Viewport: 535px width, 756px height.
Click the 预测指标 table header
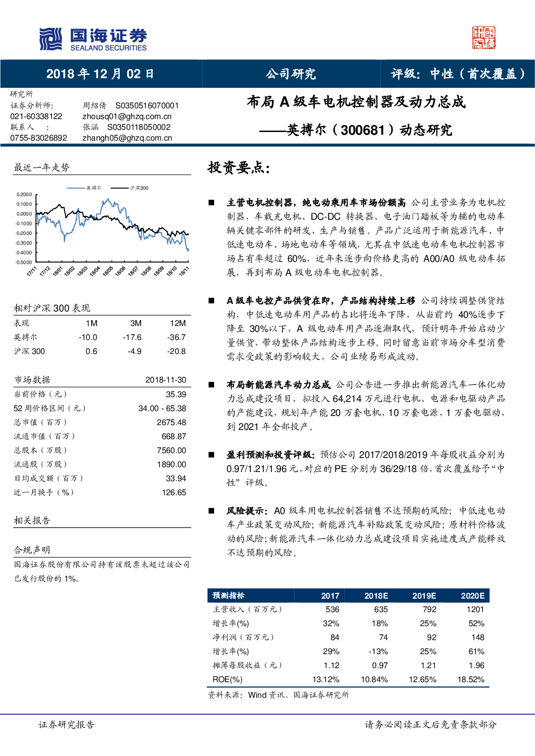coord(229,595)
